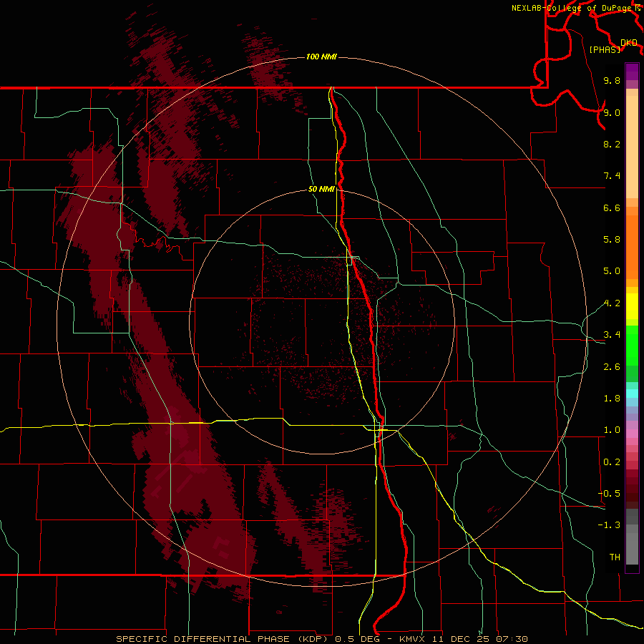Click the 11 DEC 25 date text
The height and width of the screenshot is (644, 644).
(x=462, y=639)
